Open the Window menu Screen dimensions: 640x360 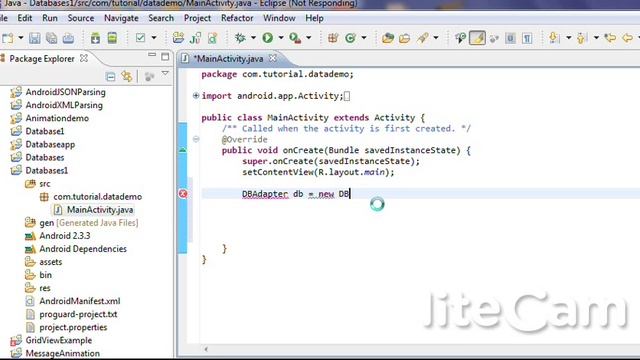click(279, 18)
